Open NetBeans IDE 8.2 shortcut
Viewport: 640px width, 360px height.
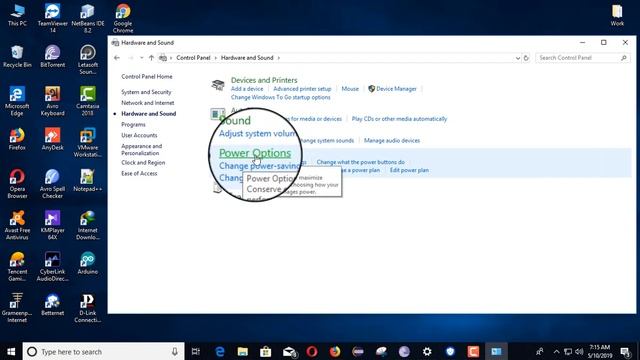(88, 18)
